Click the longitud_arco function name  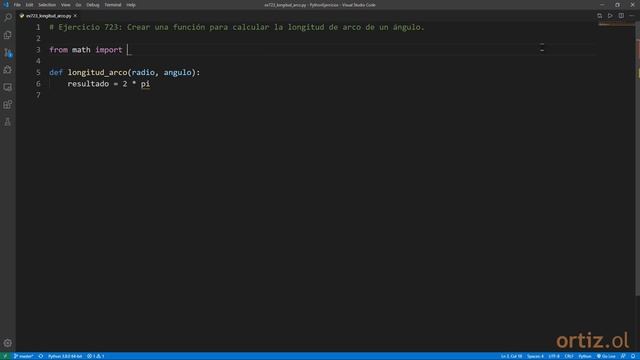(97, 73)
